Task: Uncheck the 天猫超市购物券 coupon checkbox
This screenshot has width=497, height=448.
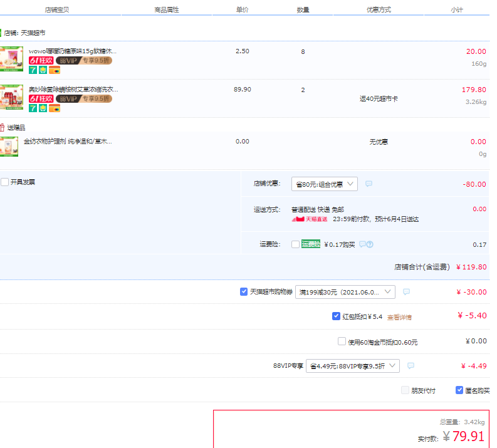Action: [x=244, y=292]
